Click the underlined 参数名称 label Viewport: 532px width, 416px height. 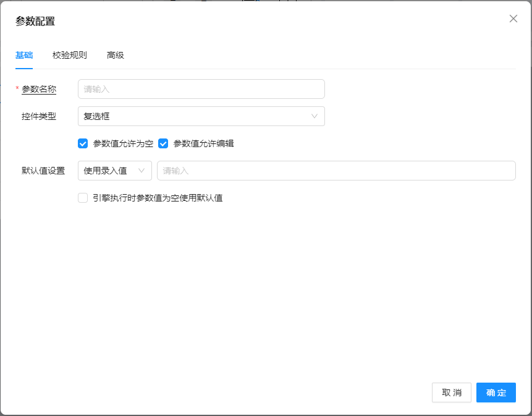tap(39, 90)
